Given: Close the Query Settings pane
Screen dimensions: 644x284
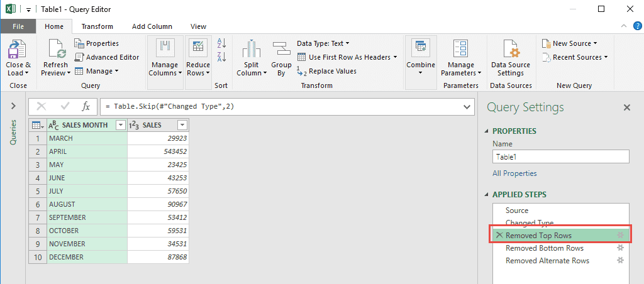Looking at the screenshot, I should point(627,107).
